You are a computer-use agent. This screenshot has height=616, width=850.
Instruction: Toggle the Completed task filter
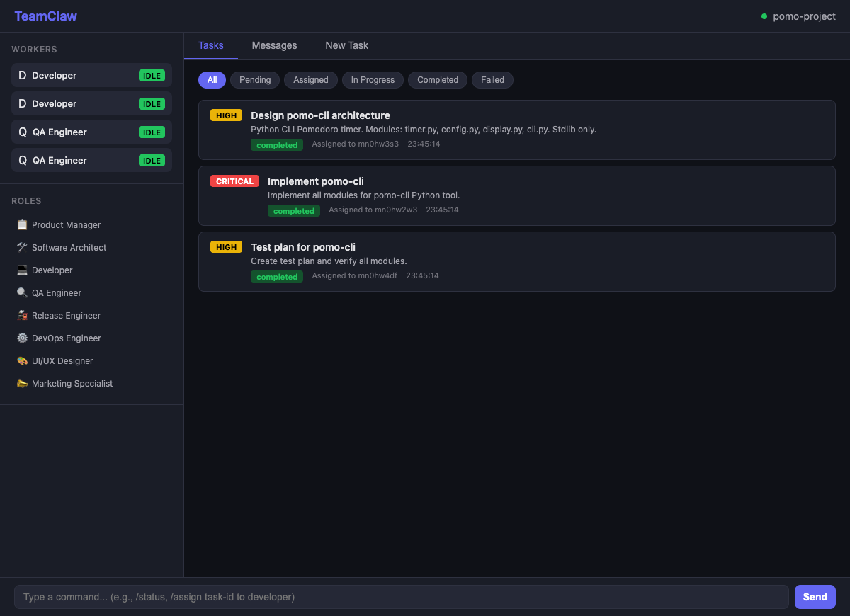tap(437, 80)
